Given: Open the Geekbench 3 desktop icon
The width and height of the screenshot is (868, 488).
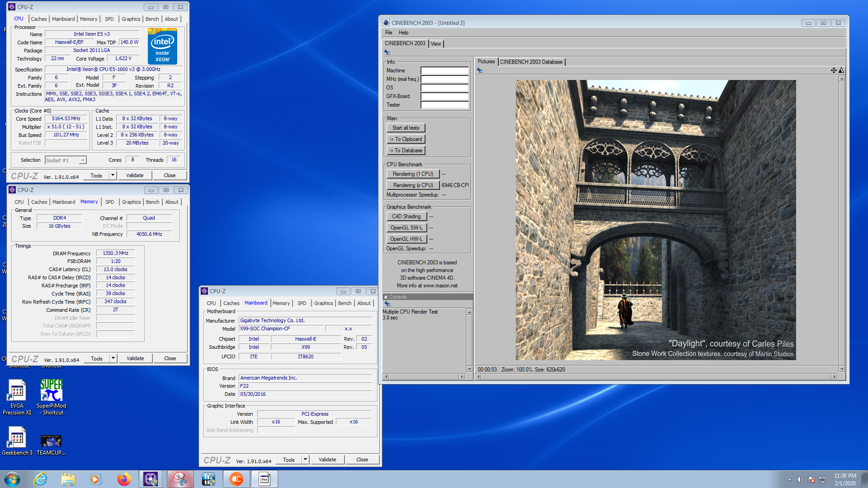Looking at the screenshot, I should point(17,441).
